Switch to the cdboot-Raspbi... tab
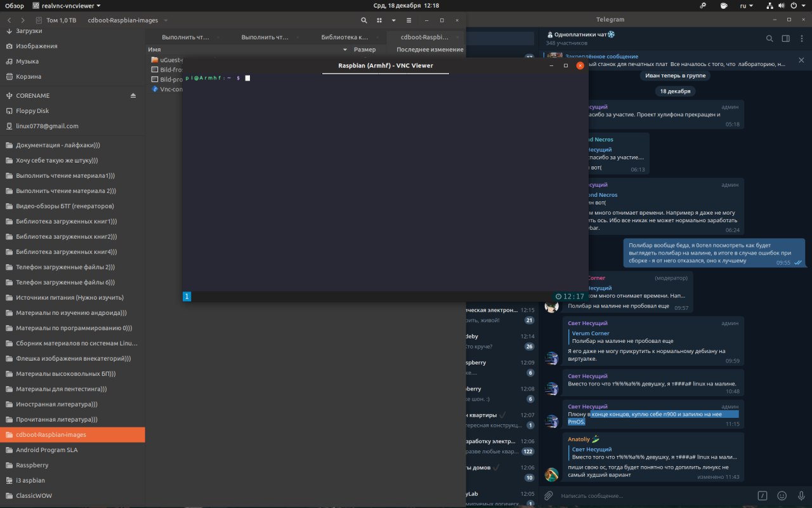The width and height of the screenshot is (812, 508). pyautogui.click(x=424, y=37)
